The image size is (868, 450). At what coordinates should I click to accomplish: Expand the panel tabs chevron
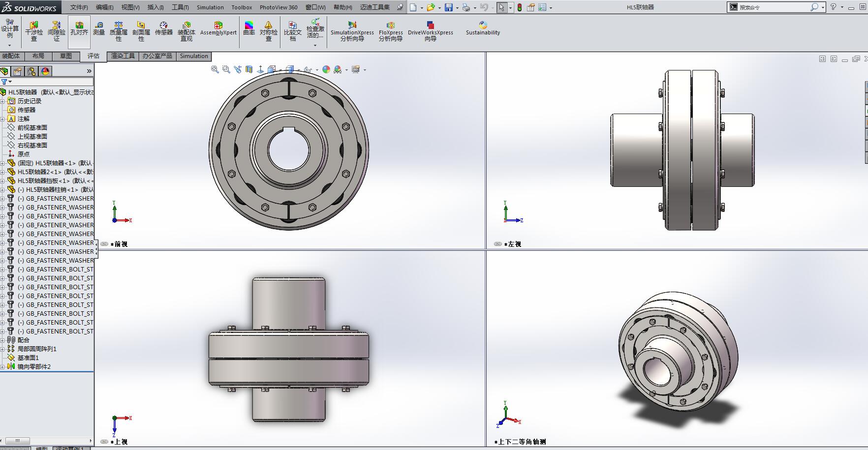click(x=89, y=71)
